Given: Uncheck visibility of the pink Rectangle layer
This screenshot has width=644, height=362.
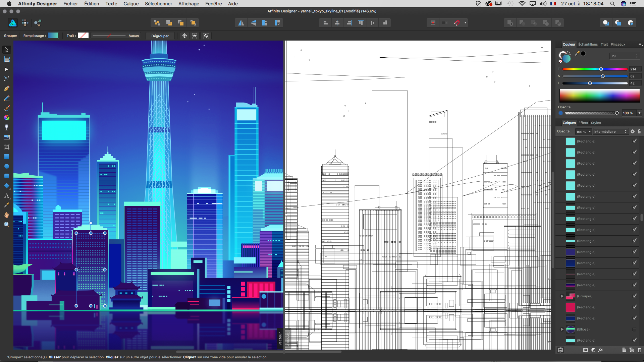Looking at the screenshot, I should [x=635, y=307].
